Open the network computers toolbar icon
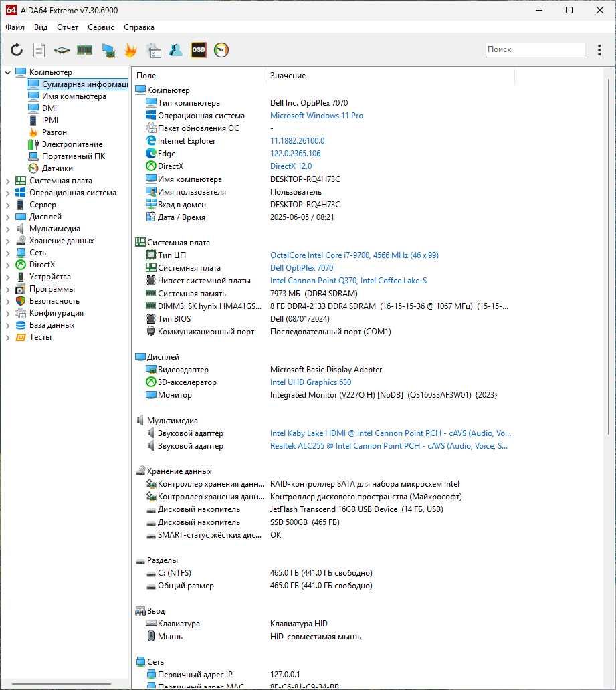 (x=108, y=50)
